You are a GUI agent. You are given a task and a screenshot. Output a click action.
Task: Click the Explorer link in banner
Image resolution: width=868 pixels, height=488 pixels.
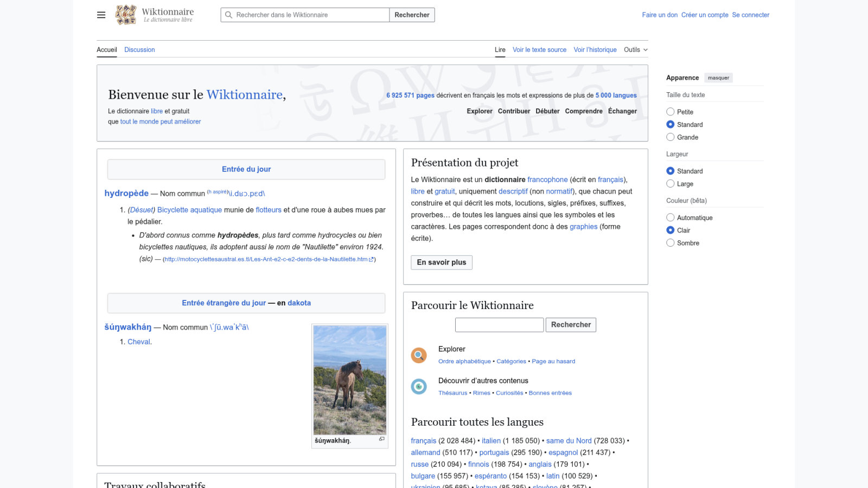[480, 111]
